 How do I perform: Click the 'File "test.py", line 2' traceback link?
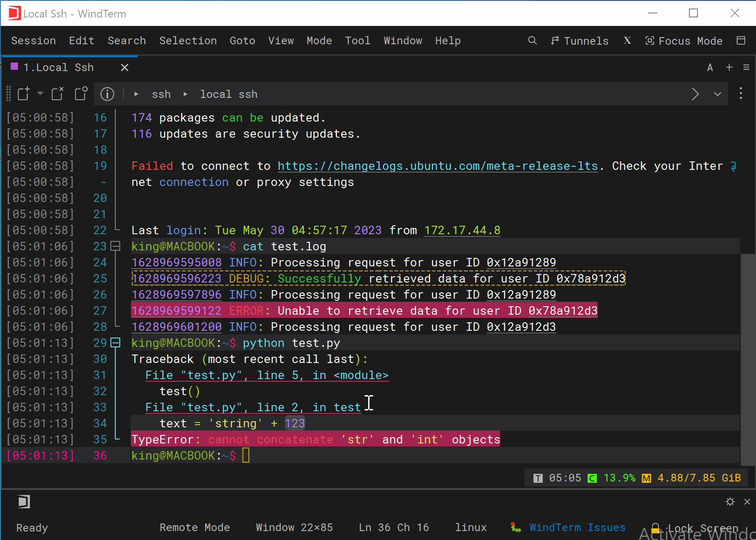point(253,408)
